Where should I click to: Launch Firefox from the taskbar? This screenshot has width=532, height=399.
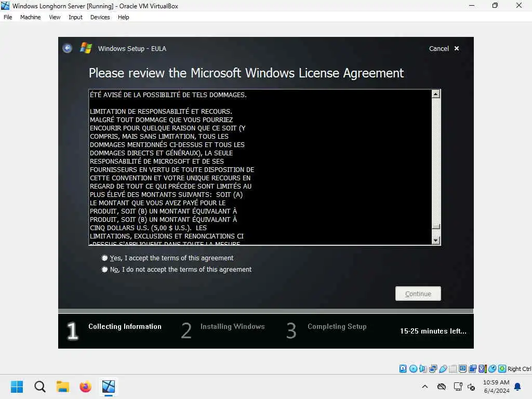[86, 387]
